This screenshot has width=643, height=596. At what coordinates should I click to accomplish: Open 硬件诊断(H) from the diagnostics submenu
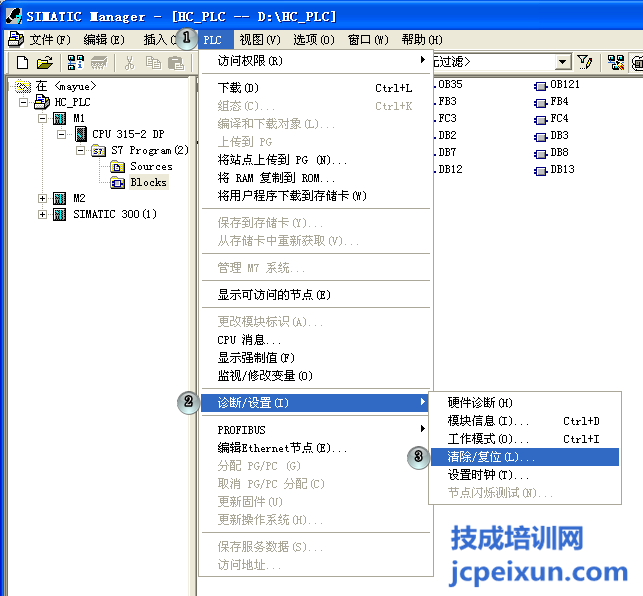coord(480,403)
